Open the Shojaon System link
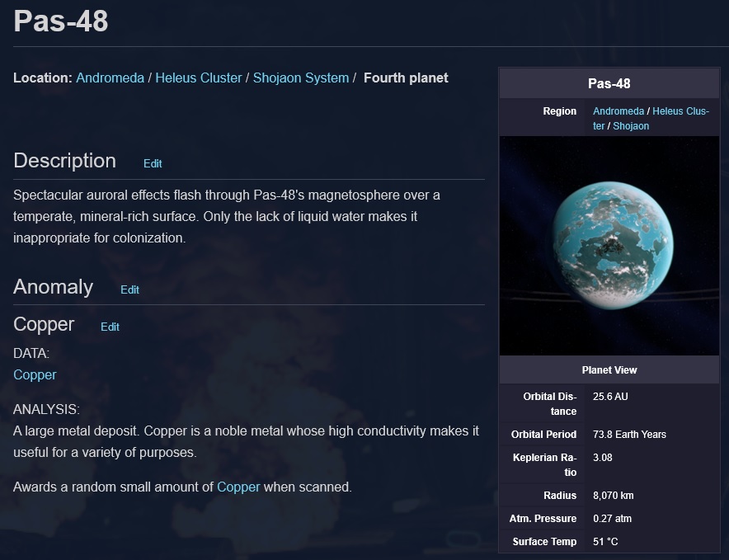 pos(301,78)
